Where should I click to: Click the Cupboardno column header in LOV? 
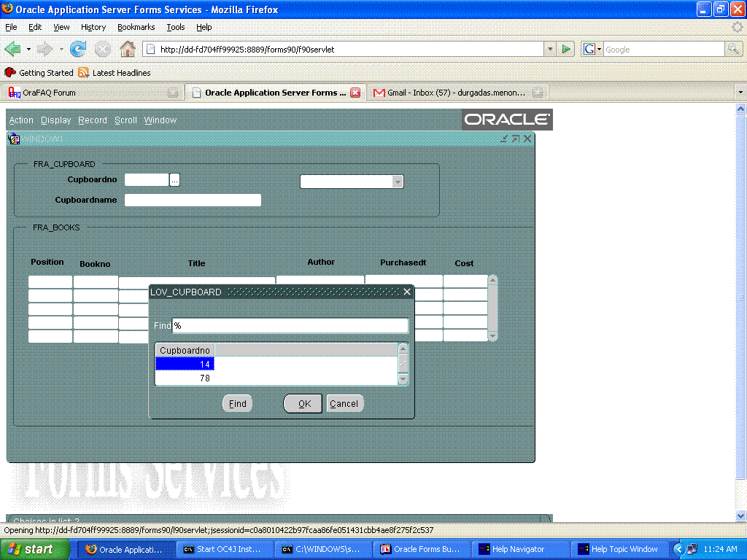[185, 351]
